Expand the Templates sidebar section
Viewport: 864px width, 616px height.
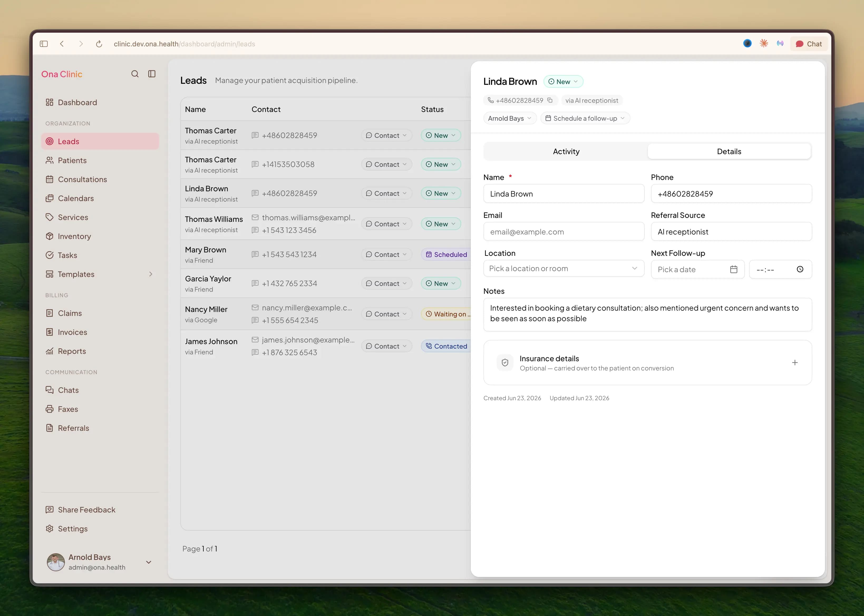[151, 274]
